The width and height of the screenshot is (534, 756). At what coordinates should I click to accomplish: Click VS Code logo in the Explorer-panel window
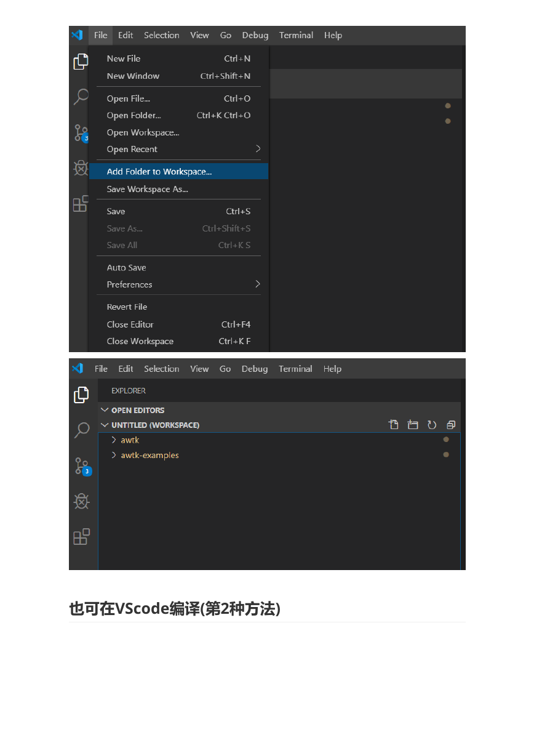pyautogui.click(x=77, y=368)
